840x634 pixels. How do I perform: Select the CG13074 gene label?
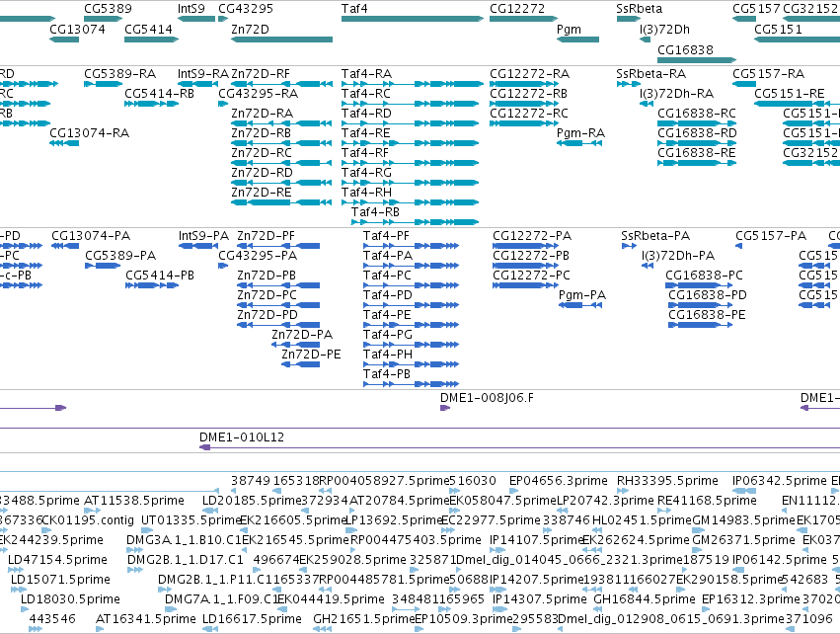(x=77, y=29)
